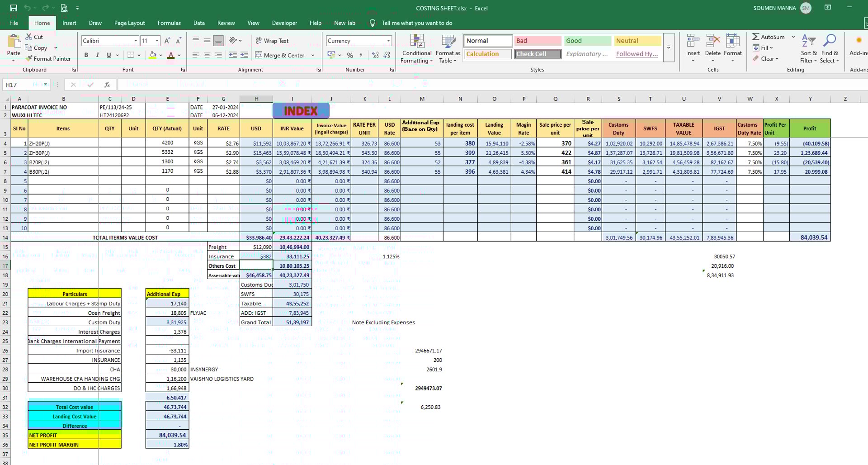This screenshot has width=868, height=465.
Task: Click the Fill Color bucket
Action: [x=153, y=55]
